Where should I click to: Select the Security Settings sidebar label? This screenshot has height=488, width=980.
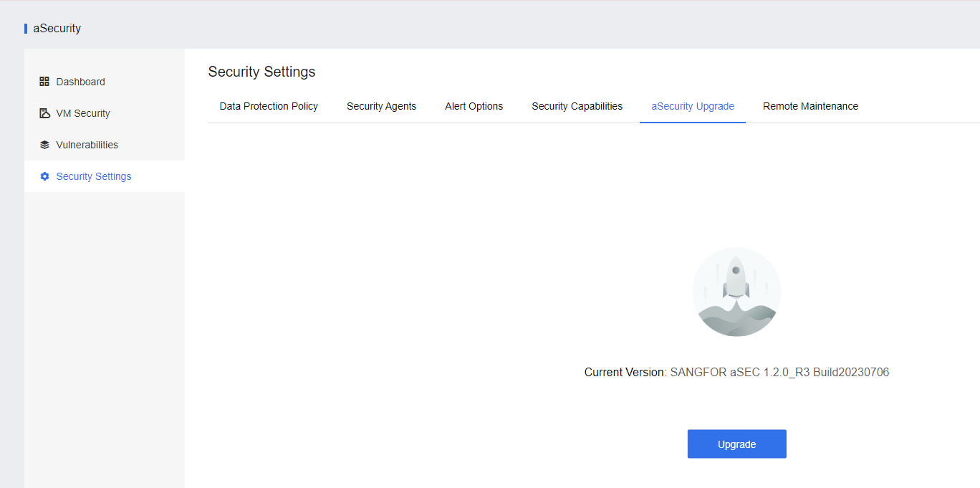click(x=94, y=176)
